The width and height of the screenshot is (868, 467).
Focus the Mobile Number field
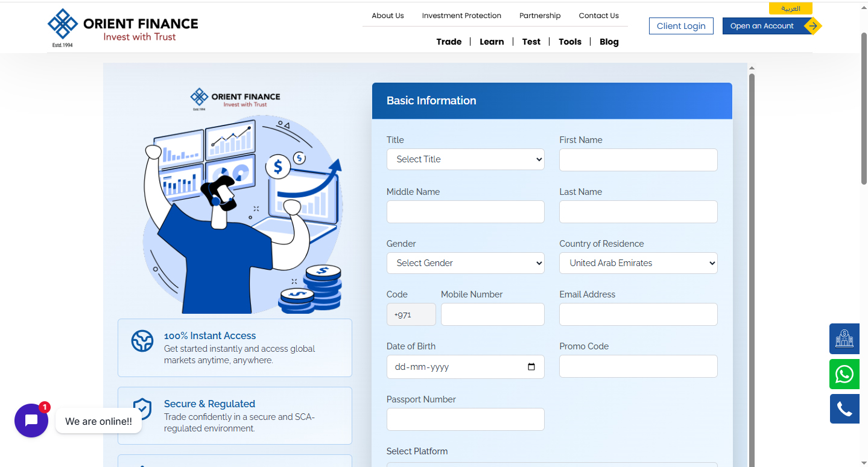493,314
